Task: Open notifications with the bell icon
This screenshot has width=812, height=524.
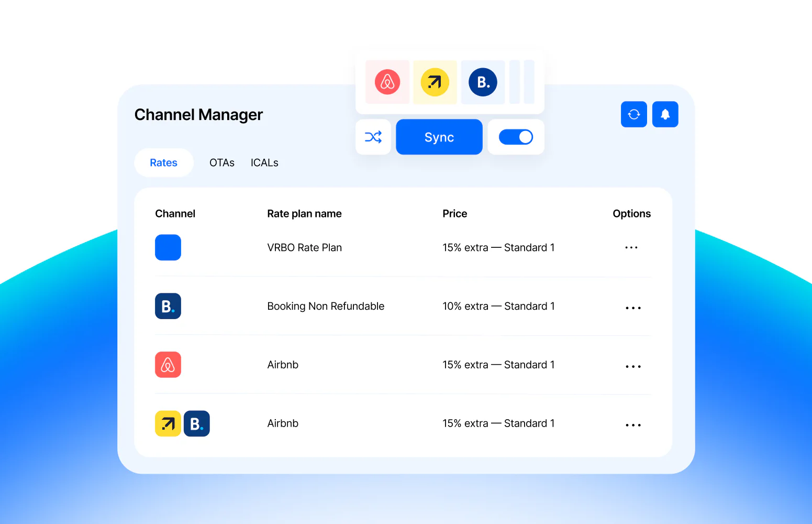Action: (x=665, y=114)
